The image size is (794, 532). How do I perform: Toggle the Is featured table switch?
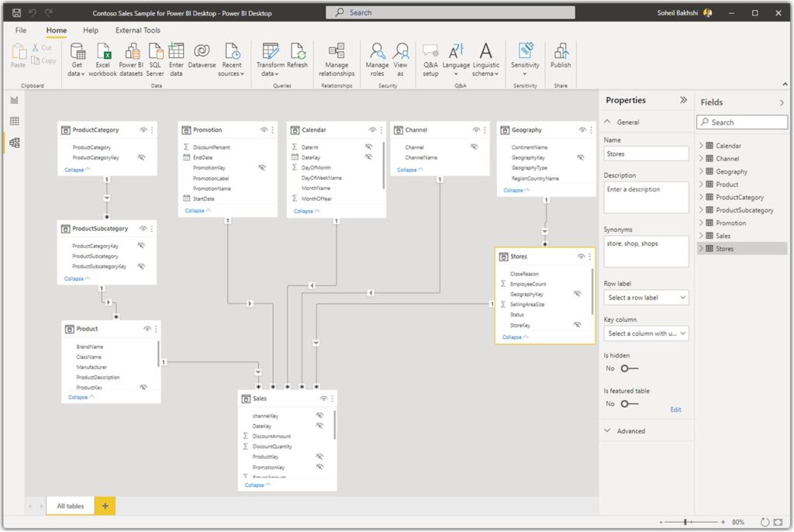[x=630, y=404]
